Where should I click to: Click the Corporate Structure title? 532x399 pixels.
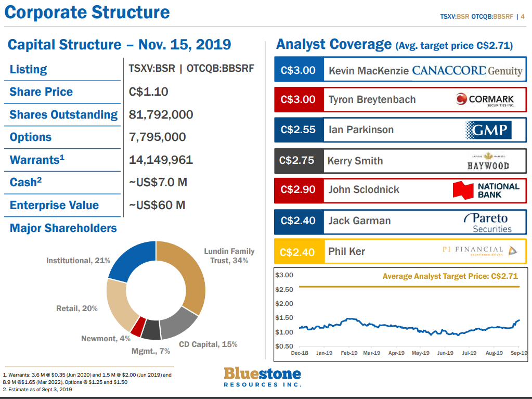coord(87,12)
